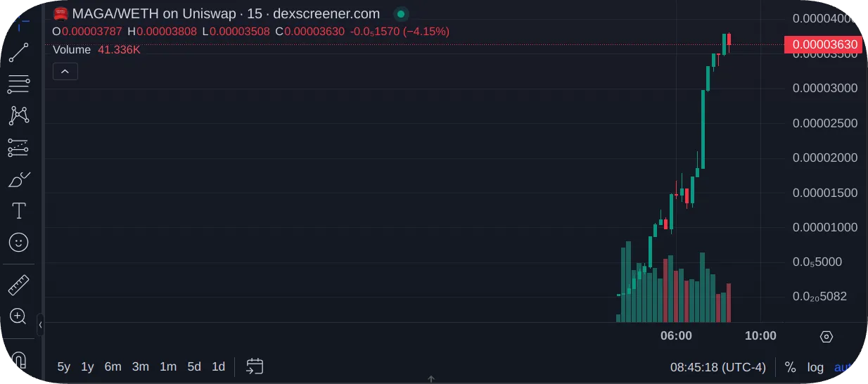This screenshot has width=868, height=384.
Task: Open the go to date calendar
Action: point(255,366)
